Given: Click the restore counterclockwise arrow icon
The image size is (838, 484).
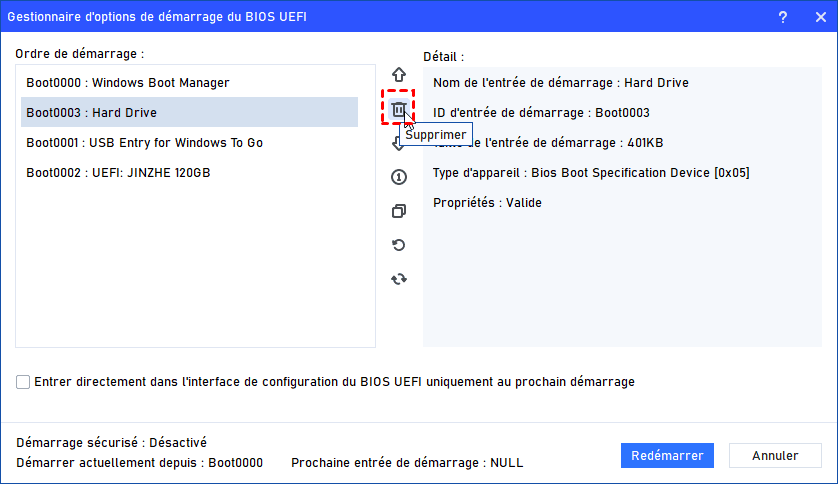Looking at the screenshot, I should click(x=399, y=245).
